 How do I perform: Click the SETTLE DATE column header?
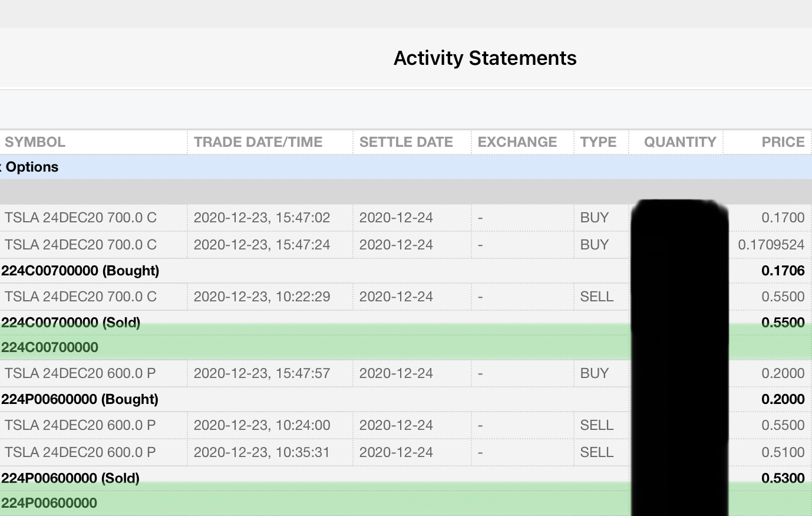[406, 142]
